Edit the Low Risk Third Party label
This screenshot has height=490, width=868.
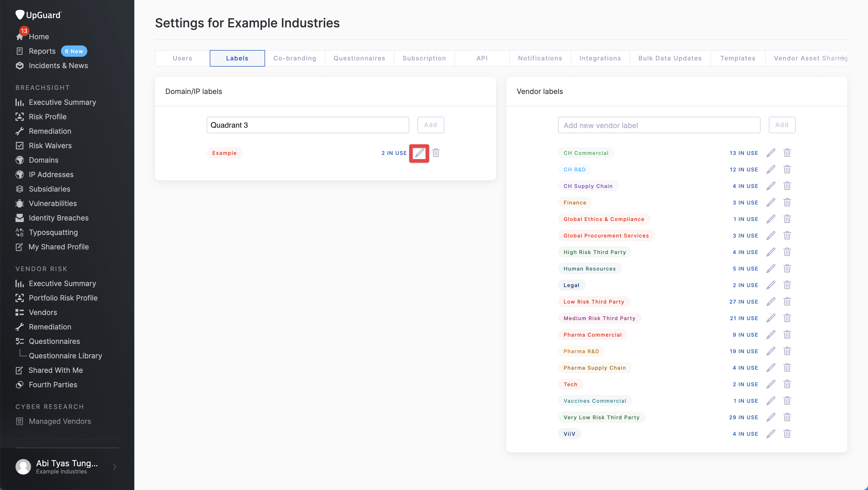[771, 301]
